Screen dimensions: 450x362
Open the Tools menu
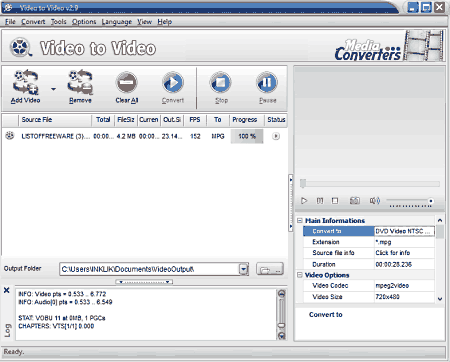pyautogui.click(x=58, y=22)
